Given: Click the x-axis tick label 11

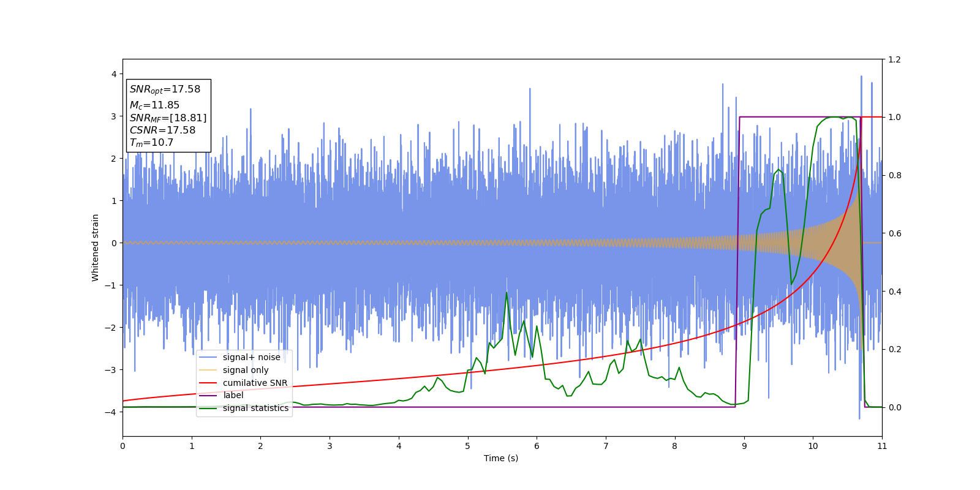Looking at the screenshot, I should point(882,446).
